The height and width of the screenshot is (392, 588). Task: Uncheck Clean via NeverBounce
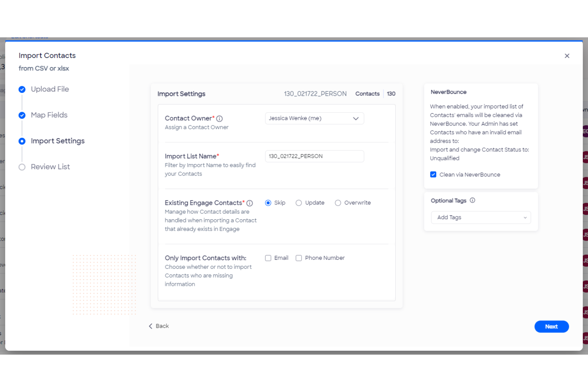433,175
